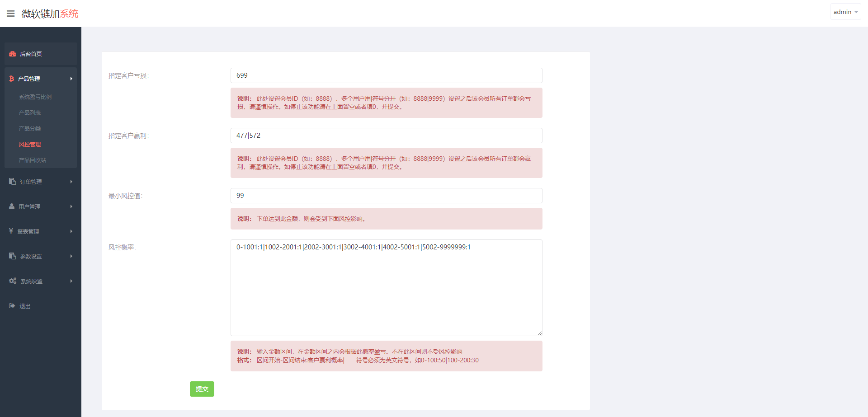Expand the 用户管理 menu arrow
Screen dimensions: 868x417
[x=71, y=206]
